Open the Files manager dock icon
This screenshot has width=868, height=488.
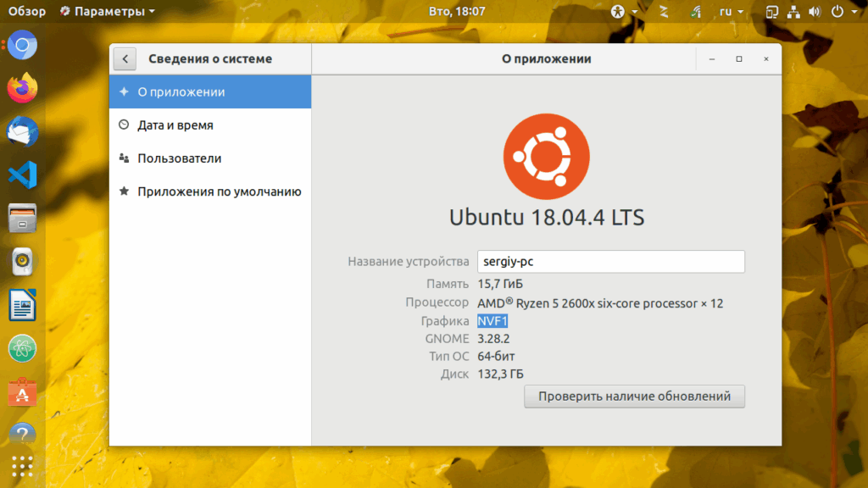pyautogui.click(x=22, y=218)
